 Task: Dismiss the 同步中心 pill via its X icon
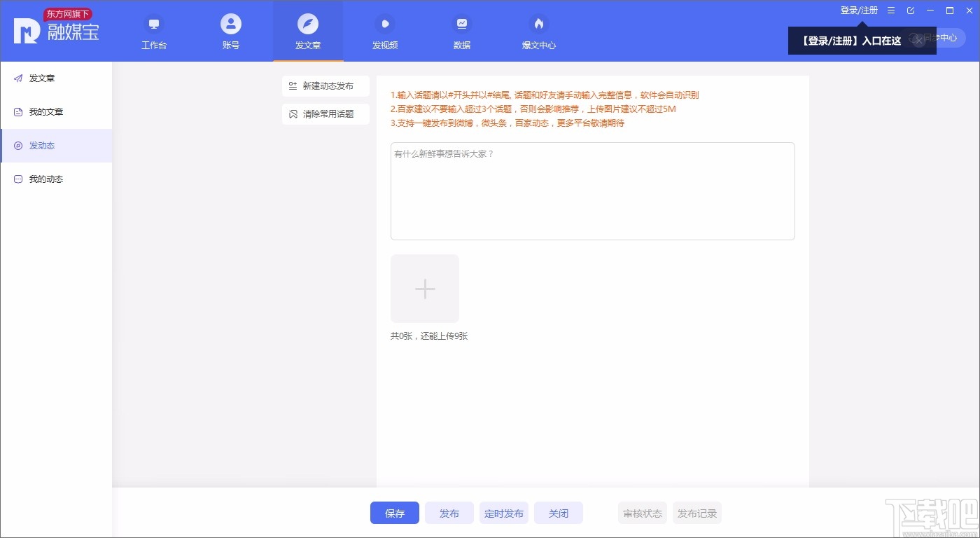(918, 41)
